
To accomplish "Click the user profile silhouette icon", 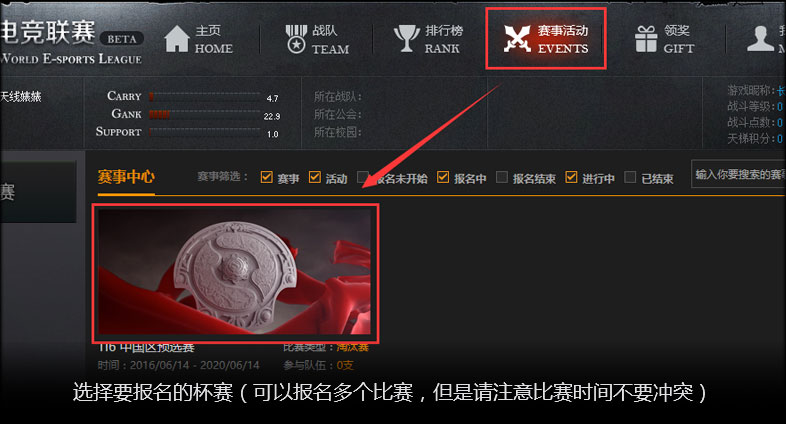I will tap(760, 39).
